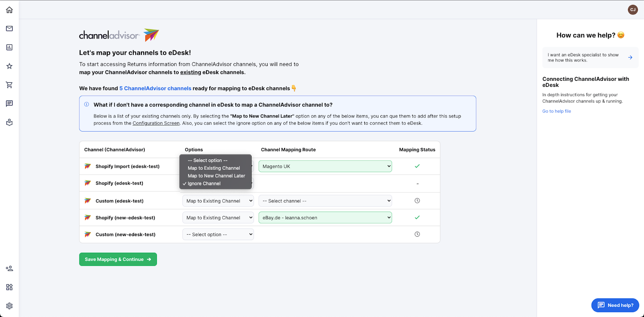Viewport: 644px width, 317px height.
Task: Open the Mailbox envelope icon
Action: 9,29
